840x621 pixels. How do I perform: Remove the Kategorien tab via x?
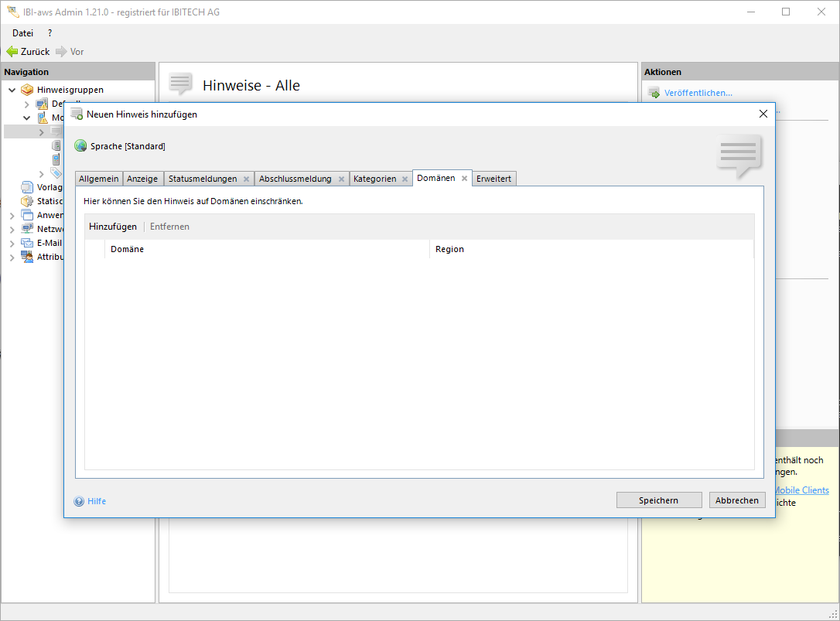405,179
